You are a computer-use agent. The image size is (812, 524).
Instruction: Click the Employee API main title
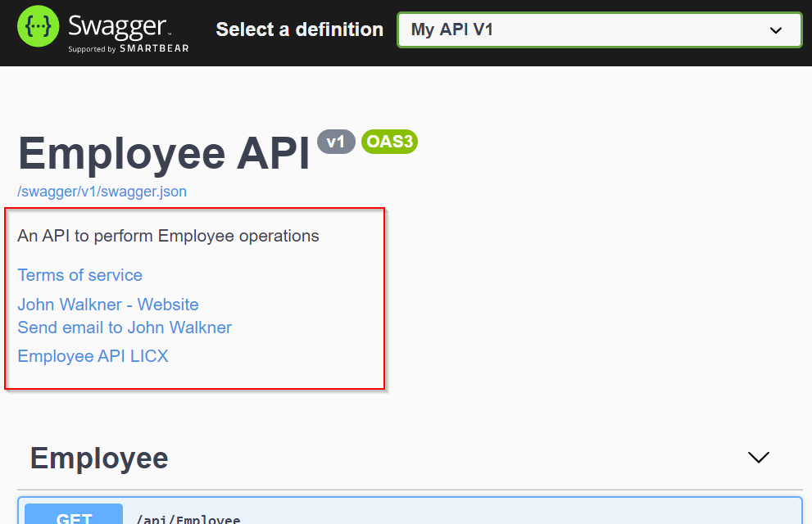164,153
